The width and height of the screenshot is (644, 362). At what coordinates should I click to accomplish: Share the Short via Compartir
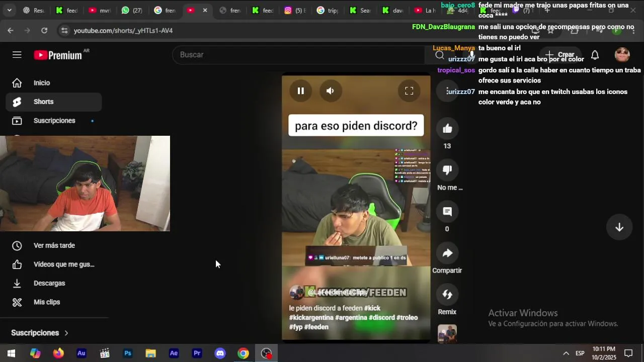447,253
